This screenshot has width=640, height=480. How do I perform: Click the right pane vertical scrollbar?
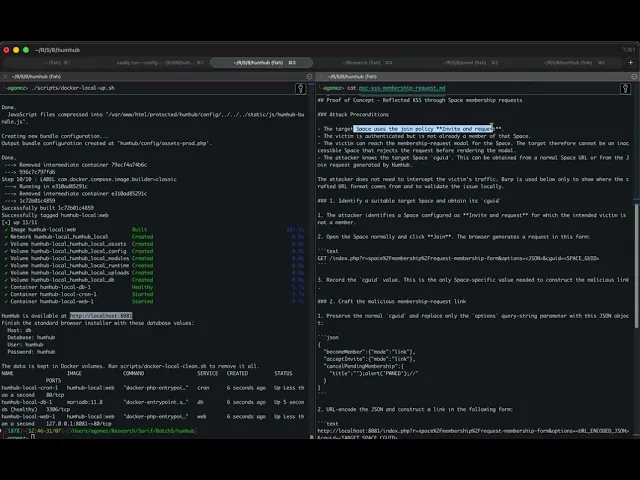636,265
